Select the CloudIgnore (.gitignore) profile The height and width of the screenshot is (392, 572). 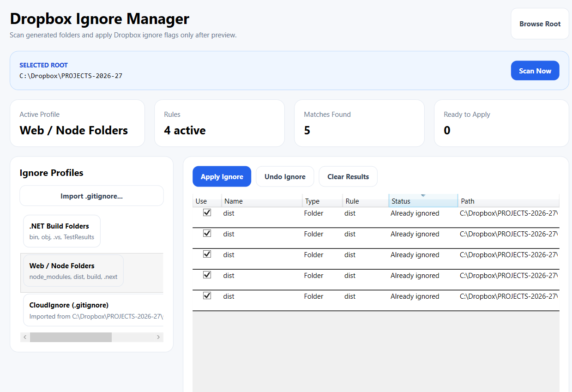(x=93, y=310)
